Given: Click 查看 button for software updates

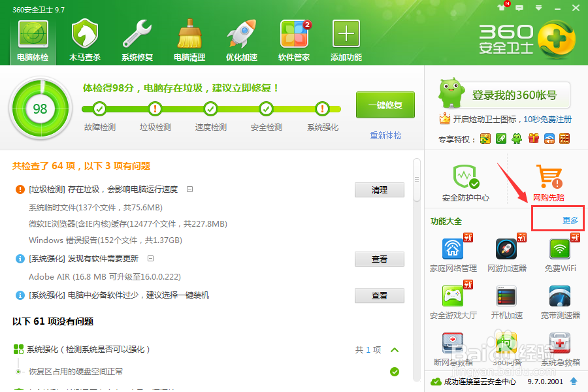Looking at the screenshot, I should [x=380, y=259].
